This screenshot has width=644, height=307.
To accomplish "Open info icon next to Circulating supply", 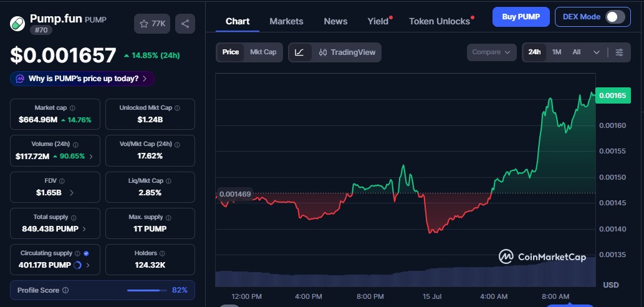I will click(x=77, y=253).
